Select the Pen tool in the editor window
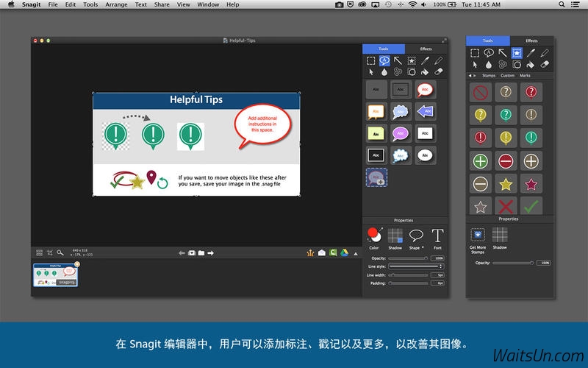 point(425,60)
